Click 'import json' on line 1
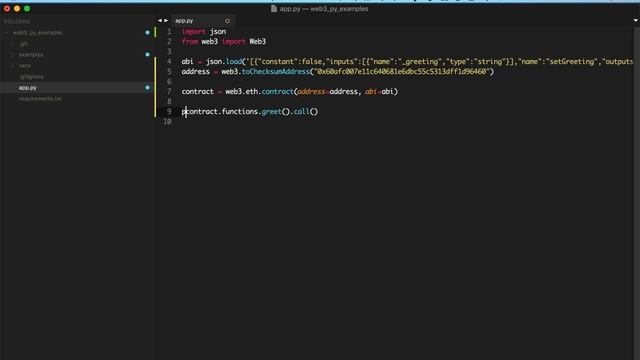The image size is (640, 360). tap(204, 31)
